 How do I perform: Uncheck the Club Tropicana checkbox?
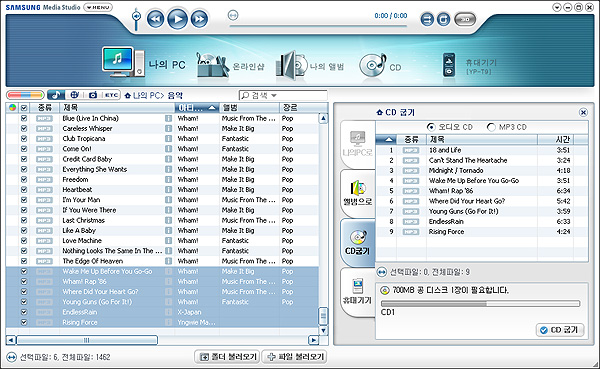point(24,139)
